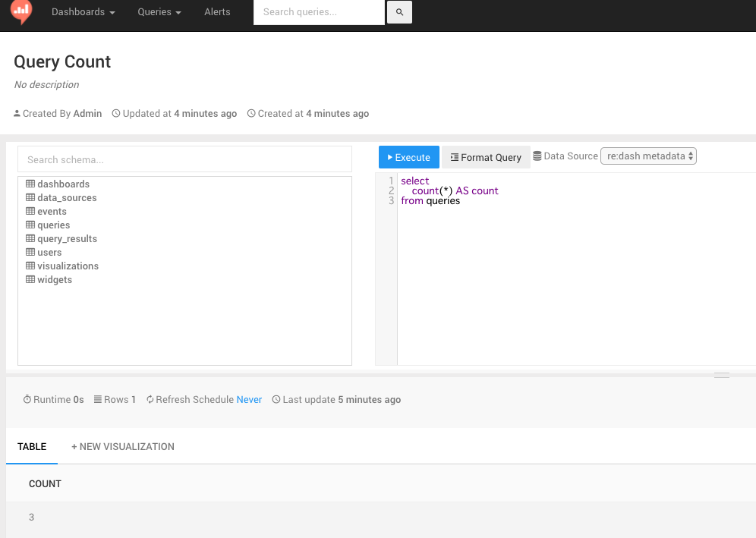756x538 pixels.
Task: Select the queries schema table name
Action: [54, 225]
